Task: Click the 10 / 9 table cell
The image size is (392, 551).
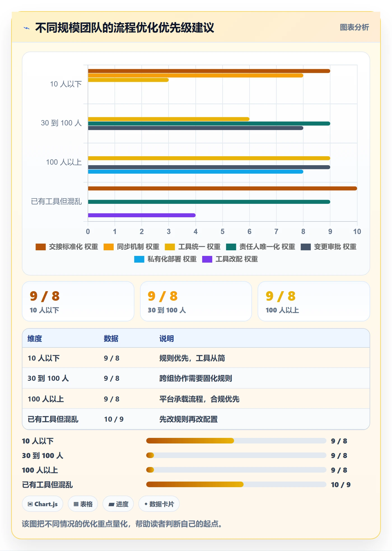Action: 114,419
